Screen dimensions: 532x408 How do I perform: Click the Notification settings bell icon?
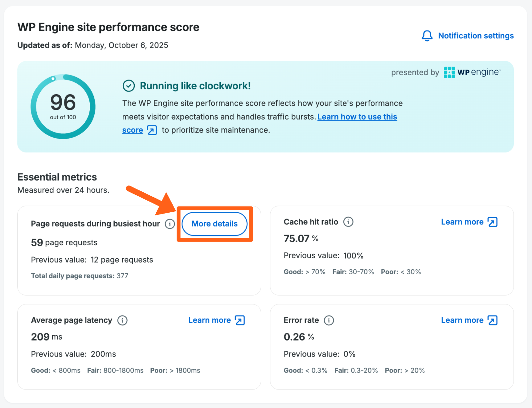[427, 36]
